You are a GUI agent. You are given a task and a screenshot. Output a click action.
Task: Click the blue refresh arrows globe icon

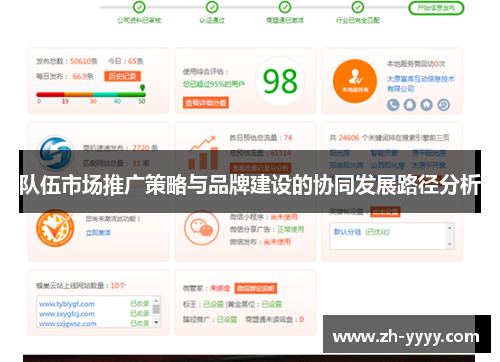click(x=55, y=153)
